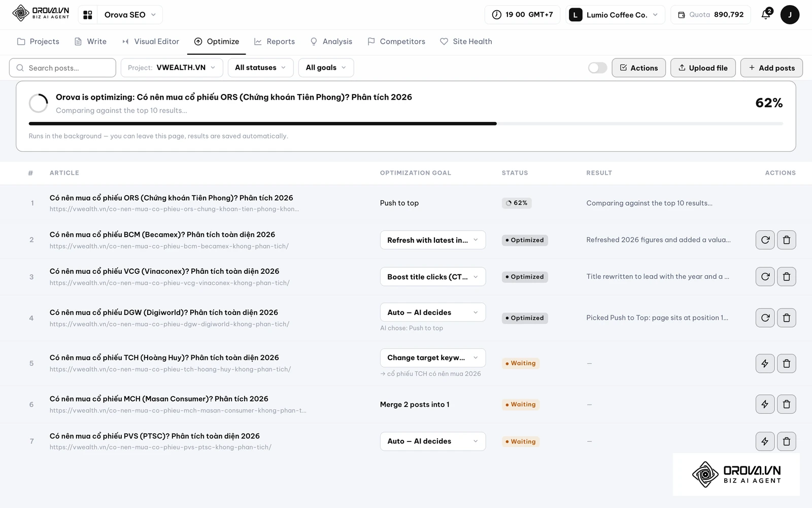
Task: Click the 'Merge 2 posts into 1' goal text
Action: [x=415, y=404]
